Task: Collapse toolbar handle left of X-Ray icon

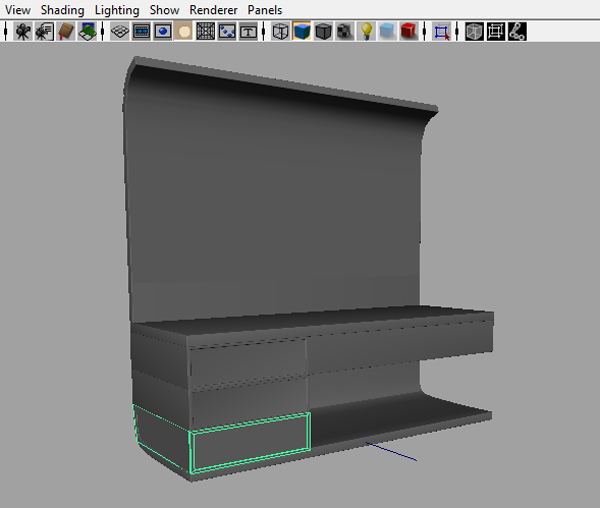Action: click(x=457, y=31)
